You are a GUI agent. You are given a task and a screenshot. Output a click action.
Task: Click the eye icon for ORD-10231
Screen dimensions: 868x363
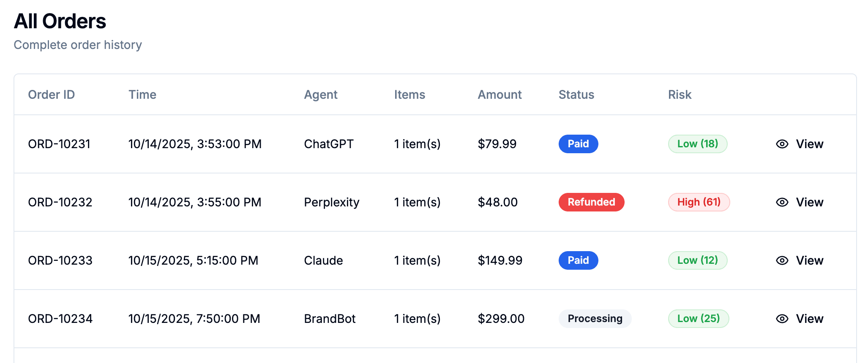(782, 144)
